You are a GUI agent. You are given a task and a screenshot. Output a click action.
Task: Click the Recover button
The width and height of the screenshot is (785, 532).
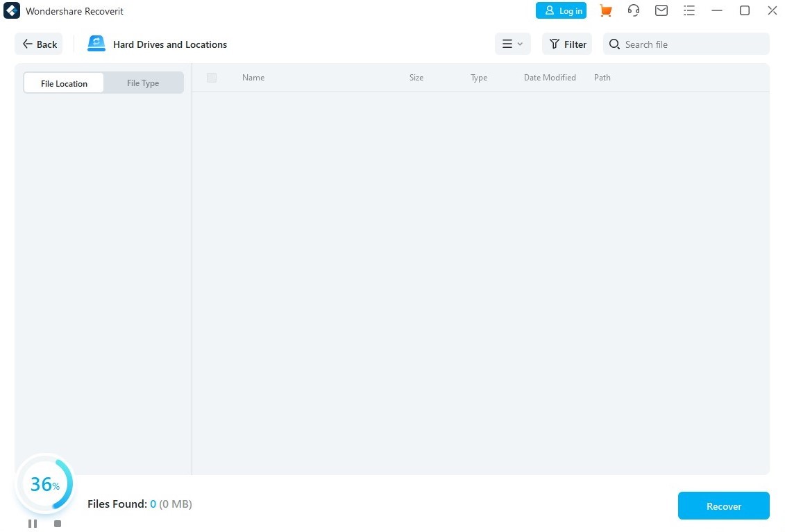coord(723,506)
